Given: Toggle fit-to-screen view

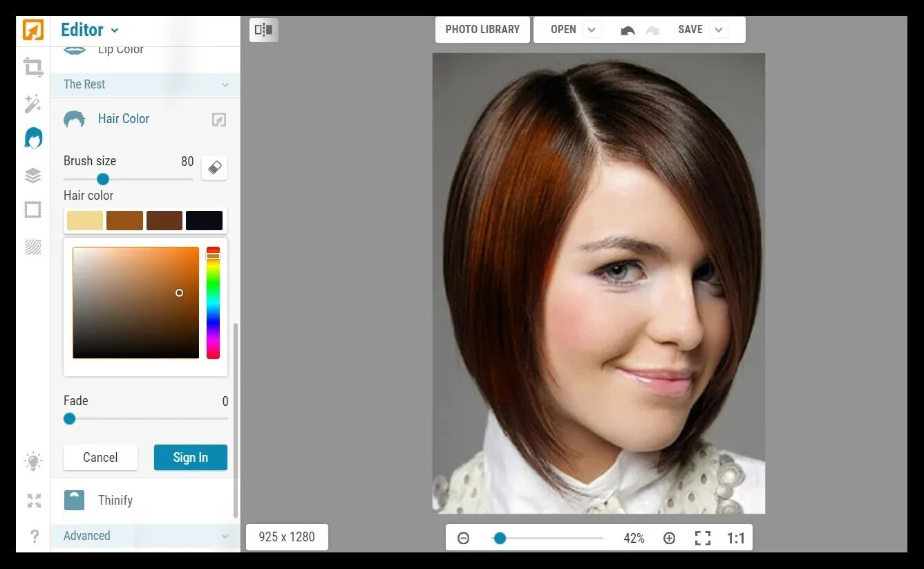Looking at the screenshot, I should pyautogui.click(x=702, y=538).
